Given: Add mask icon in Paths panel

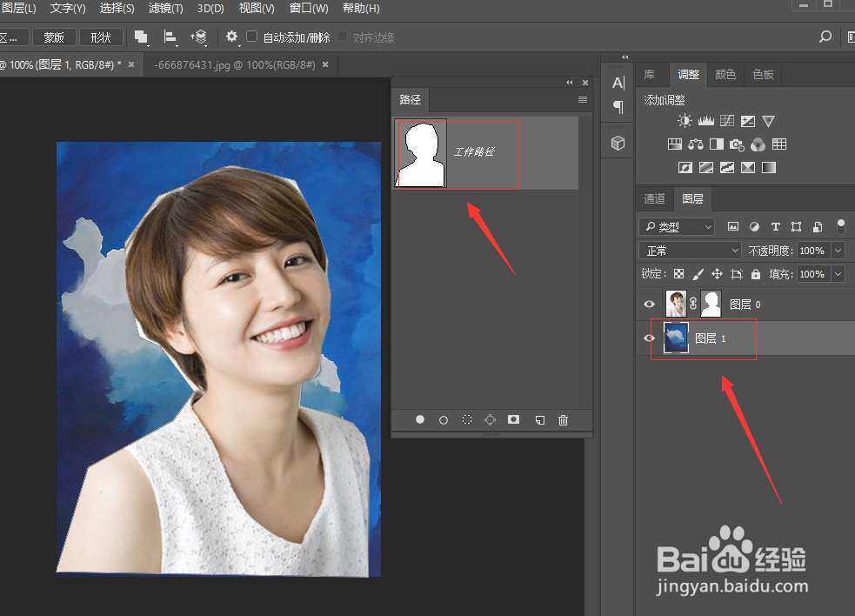Looking at the screenshot, I should point(514,419).
